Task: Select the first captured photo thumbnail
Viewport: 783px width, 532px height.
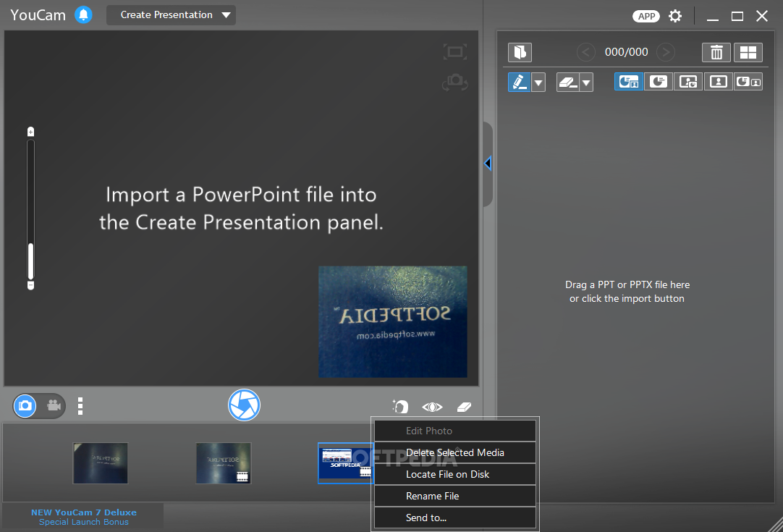Action: (x=101, y=463)
